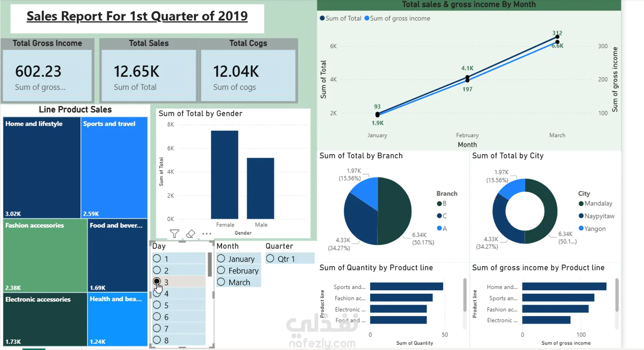Click Day slicer vertical scrollbar
The width and height of the screenshot is (644, 350).
(x=210, y=265)
